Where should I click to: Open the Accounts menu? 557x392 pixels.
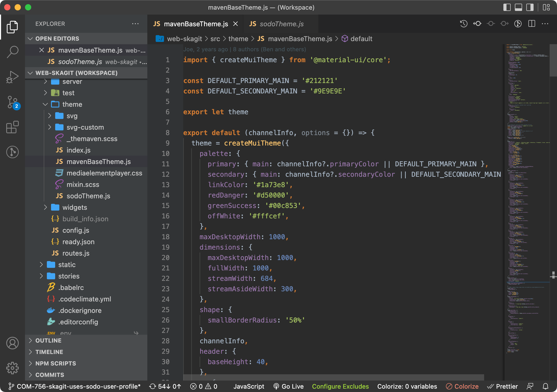click(12, 343)
